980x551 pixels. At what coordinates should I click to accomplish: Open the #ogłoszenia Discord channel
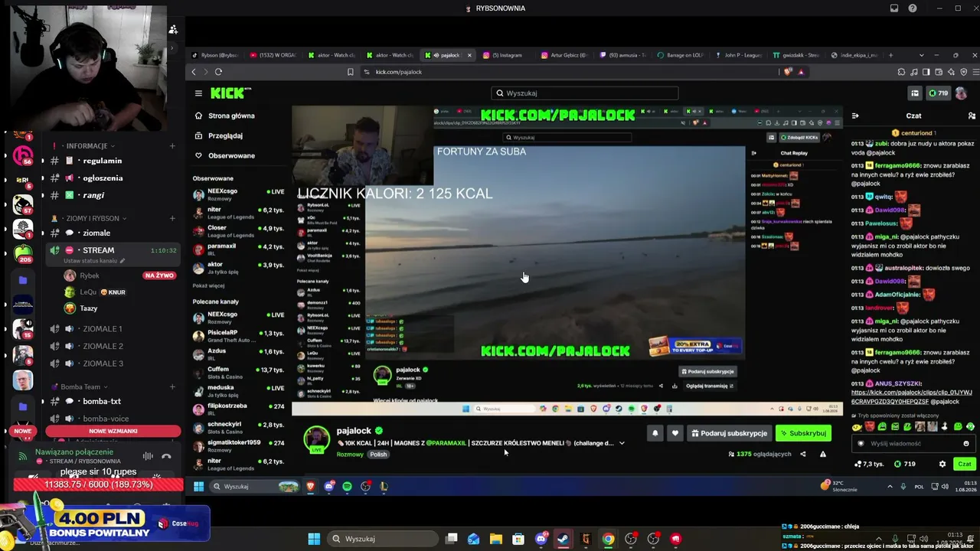pyautogui.click(x=103, y=178)
